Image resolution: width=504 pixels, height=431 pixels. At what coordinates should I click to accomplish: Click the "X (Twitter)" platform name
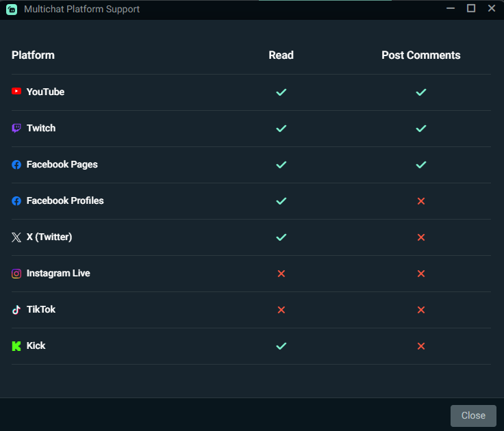click(x=49, y=237)
